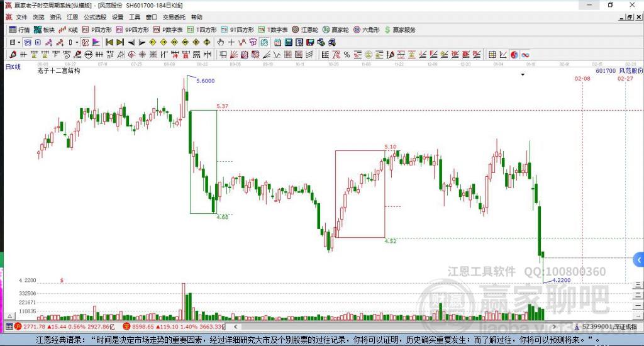
Task: Click the axis chart icon
Action: pos(503,55)
